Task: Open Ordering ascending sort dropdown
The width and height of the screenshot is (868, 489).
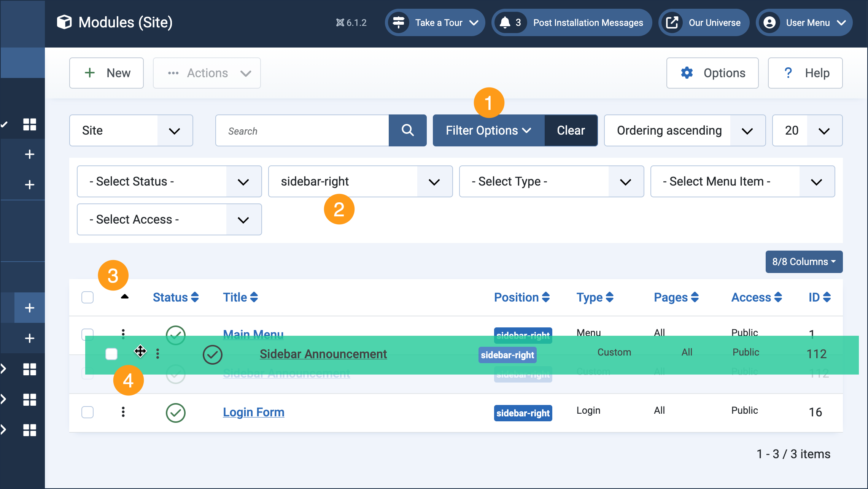Action: 685,130
